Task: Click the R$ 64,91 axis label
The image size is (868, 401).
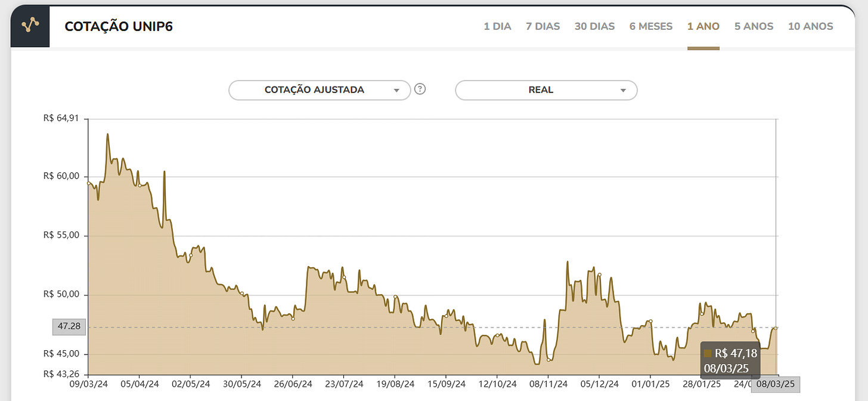Action: tap(61, 118)
